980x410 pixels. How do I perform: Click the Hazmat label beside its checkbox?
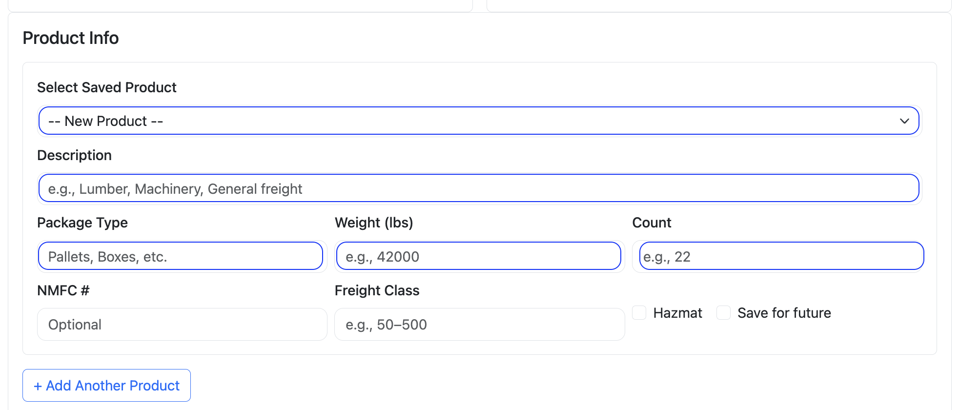click(x=677, y=313)
